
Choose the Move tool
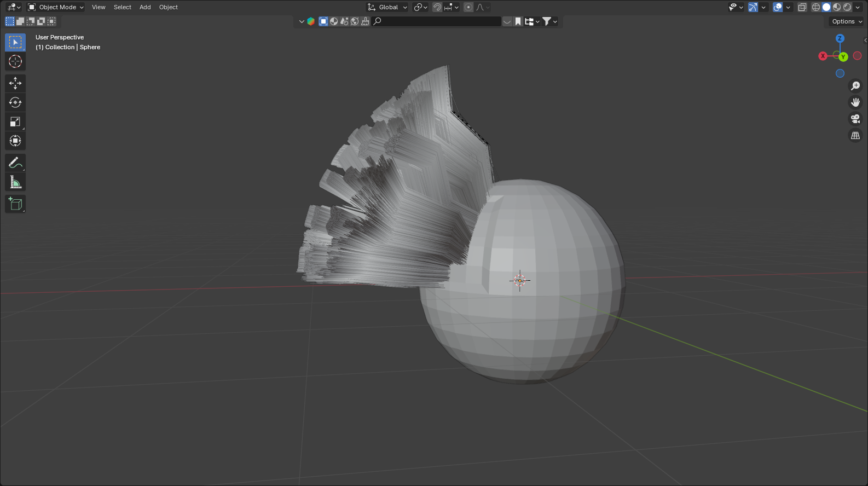[x=15, y=83]
